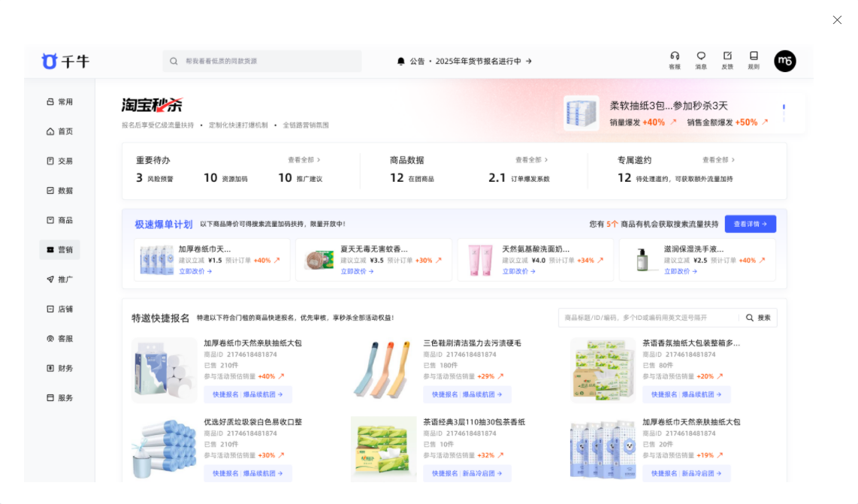Viewport: 858px width, 504px height.
Task: Open 客服 in the left sidebar
Action: coord(59,339)
